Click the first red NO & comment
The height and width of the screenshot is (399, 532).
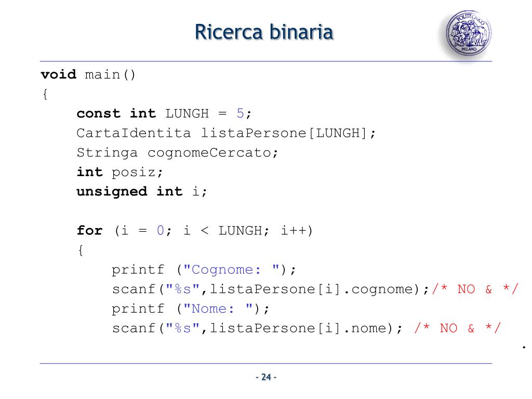click(475, 289)
